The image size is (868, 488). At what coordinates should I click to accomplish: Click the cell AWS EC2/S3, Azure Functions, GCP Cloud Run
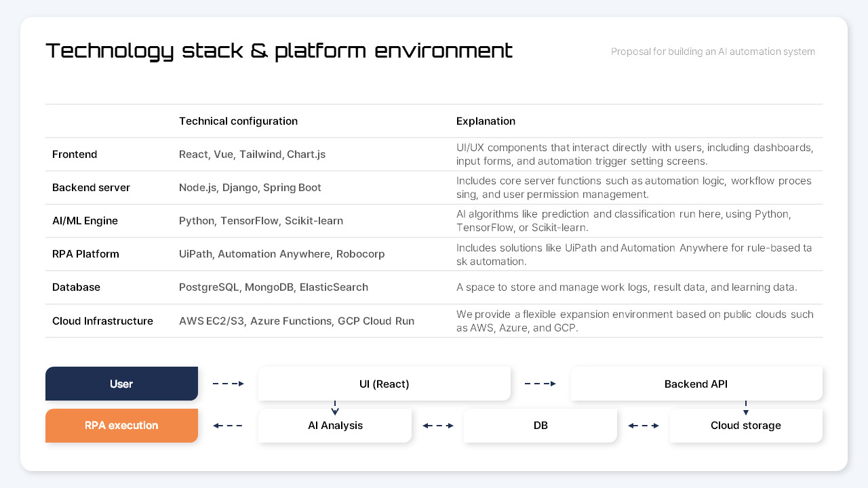click(x=296, y=321)
